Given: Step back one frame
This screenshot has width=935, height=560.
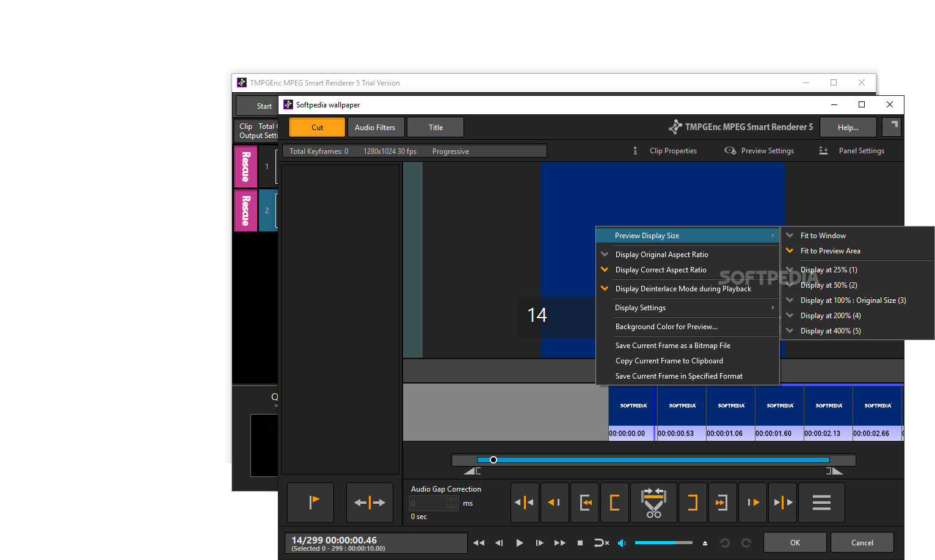Looking at the screenshot, I should [x=499, y=543].
